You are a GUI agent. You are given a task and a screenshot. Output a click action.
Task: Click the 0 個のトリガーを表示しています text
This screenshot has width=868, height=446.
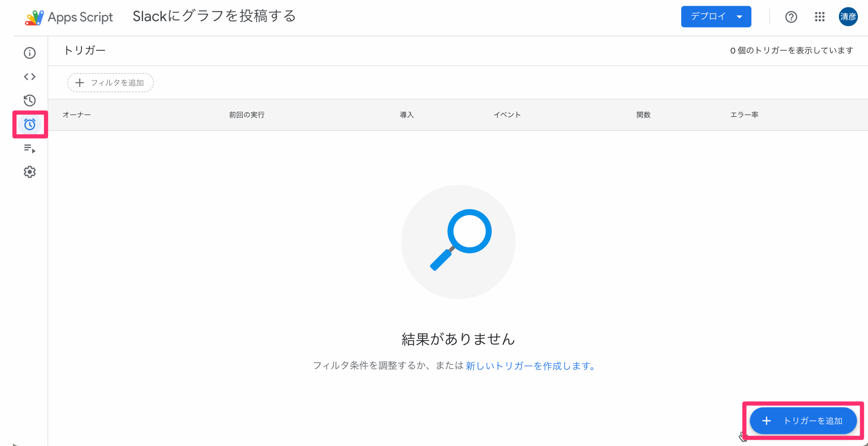pyautogui.click(x=792, y=50)
